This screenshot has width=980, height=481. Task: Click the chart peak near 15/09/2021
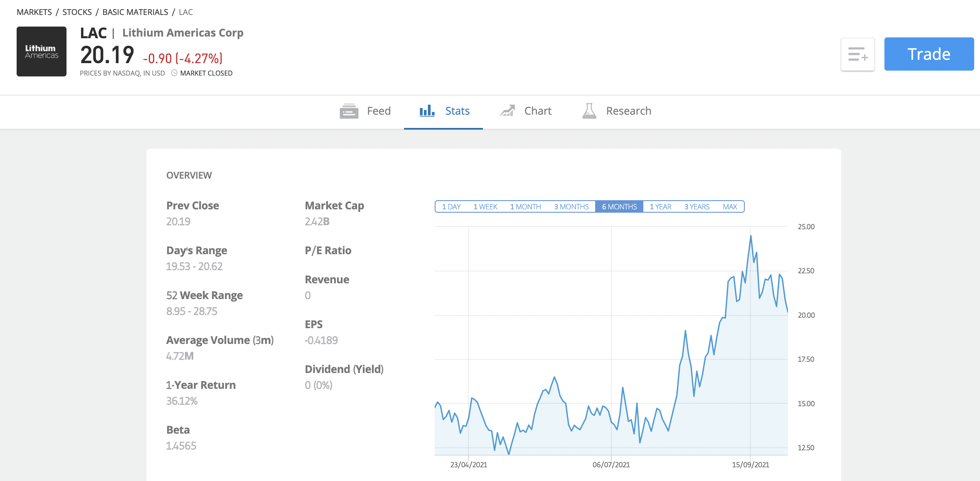pos(751,236)
